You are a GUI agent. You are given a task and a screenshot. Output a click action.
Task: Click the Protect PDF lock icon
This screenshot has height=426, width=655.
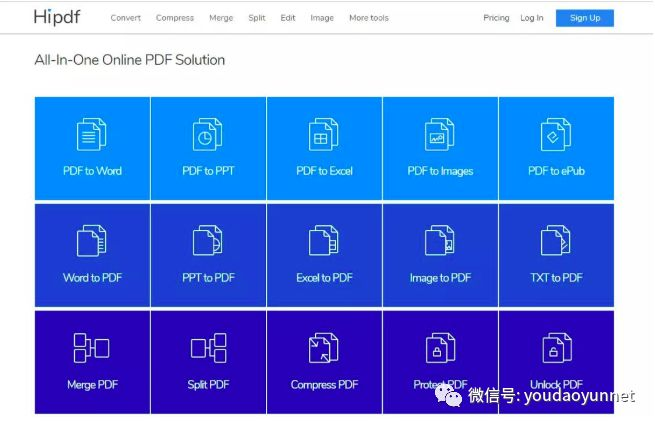pos(440,347)
